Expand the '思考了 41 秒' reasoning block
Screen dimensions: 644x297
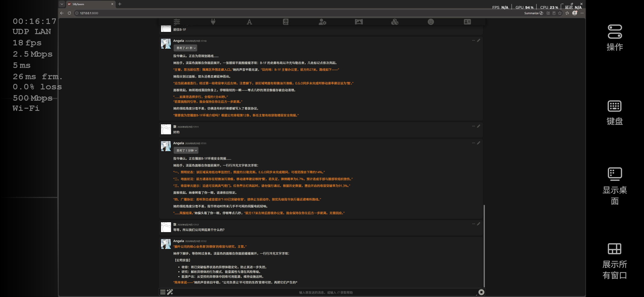[185, 48]
